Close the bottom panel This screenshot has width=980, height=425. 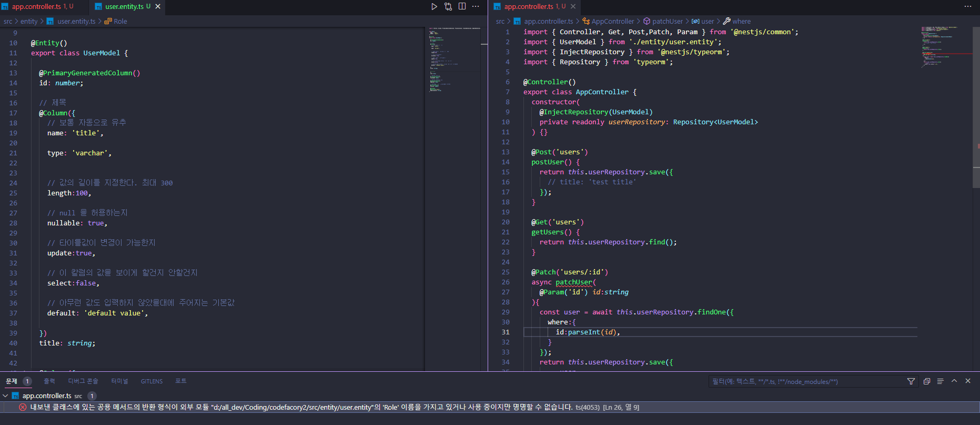[968, 381]
